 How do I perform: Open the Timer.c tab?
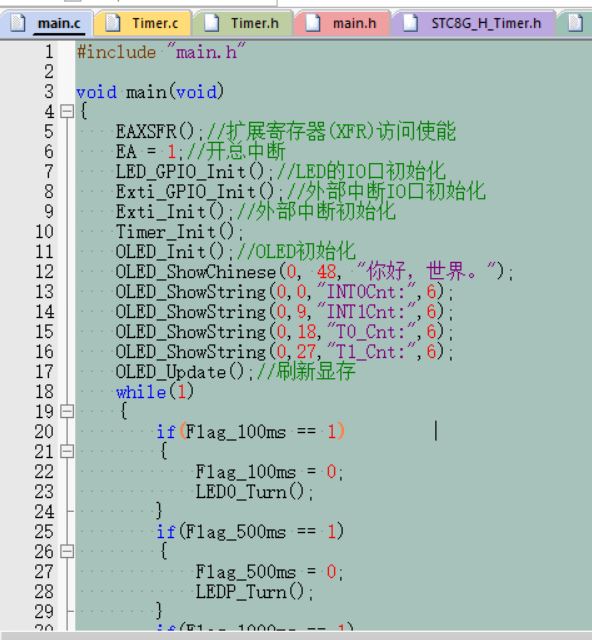point(142,23)
